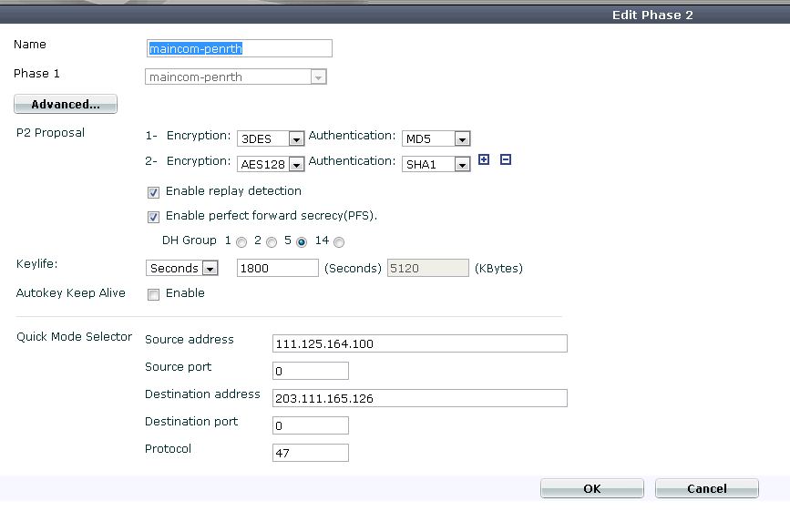Click the Advanced... button
The image size is (790, 532).
pyautogui.click(x=66, y=104)
